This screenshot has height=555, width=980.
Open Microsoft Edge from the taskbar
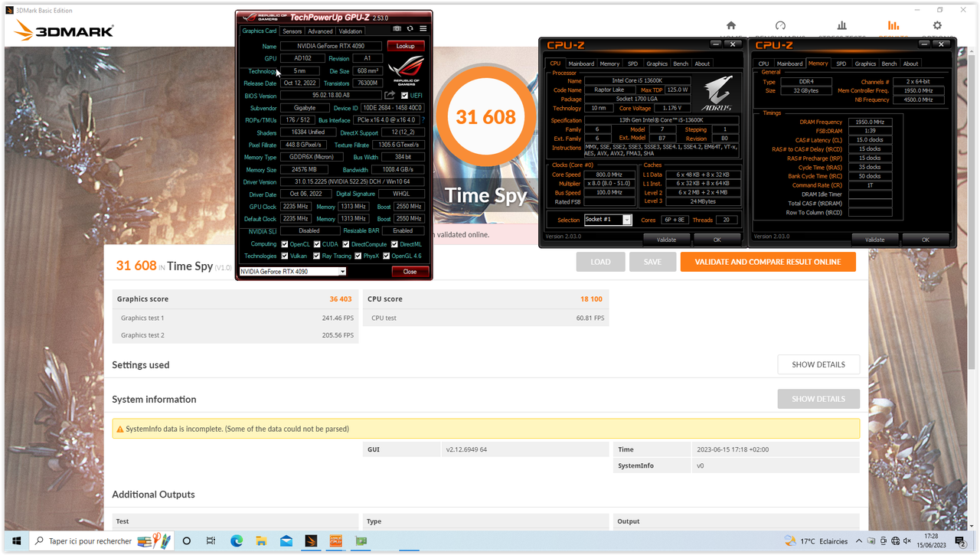(237, 541)
